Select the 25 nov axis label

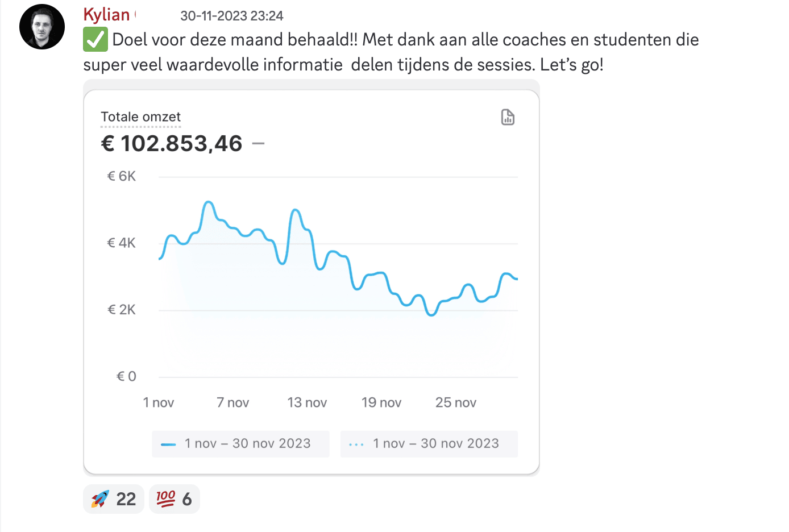(456, 402)
